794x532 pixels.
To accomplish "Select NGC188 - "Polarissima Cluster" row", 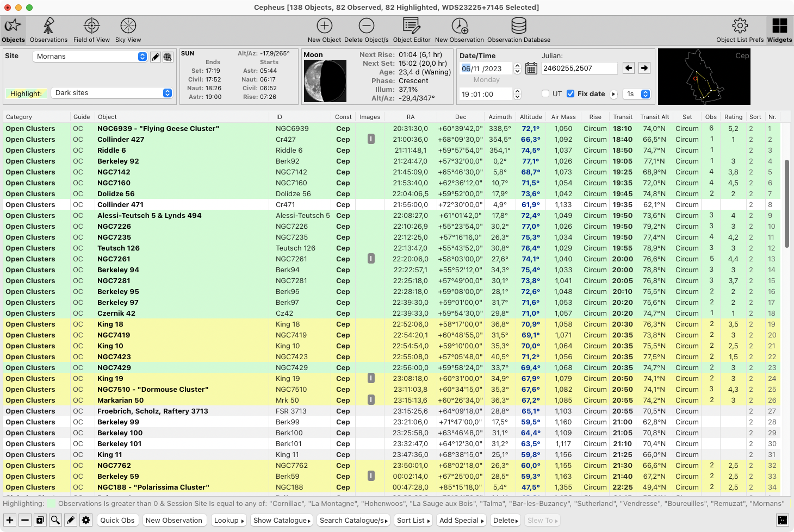I will 392,487.
